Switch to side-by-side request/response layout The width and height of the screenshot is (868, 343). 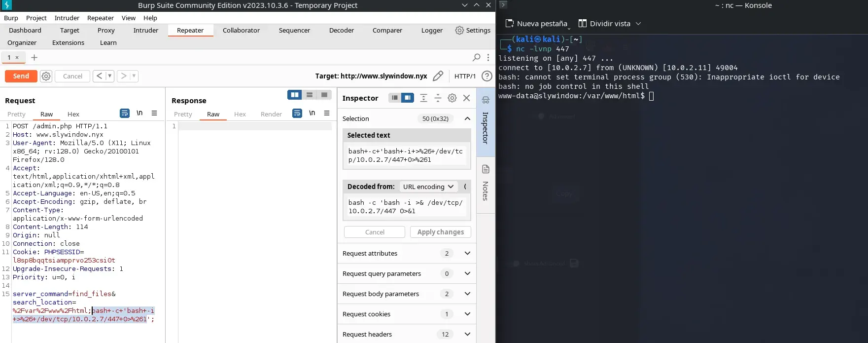pyautogui.click(x=295, y=95)
